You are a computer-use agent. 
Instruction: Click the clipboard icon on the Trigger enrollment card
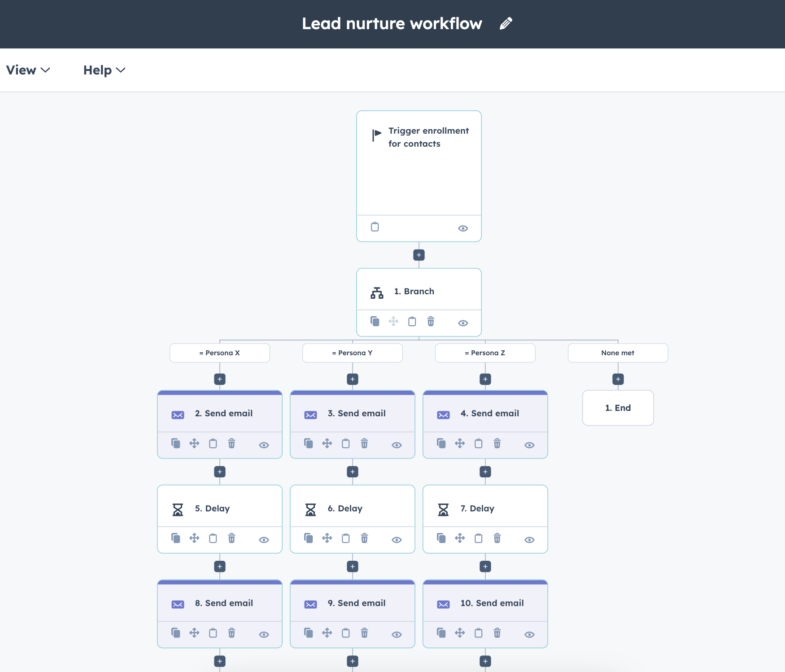(x=375, y=227)
